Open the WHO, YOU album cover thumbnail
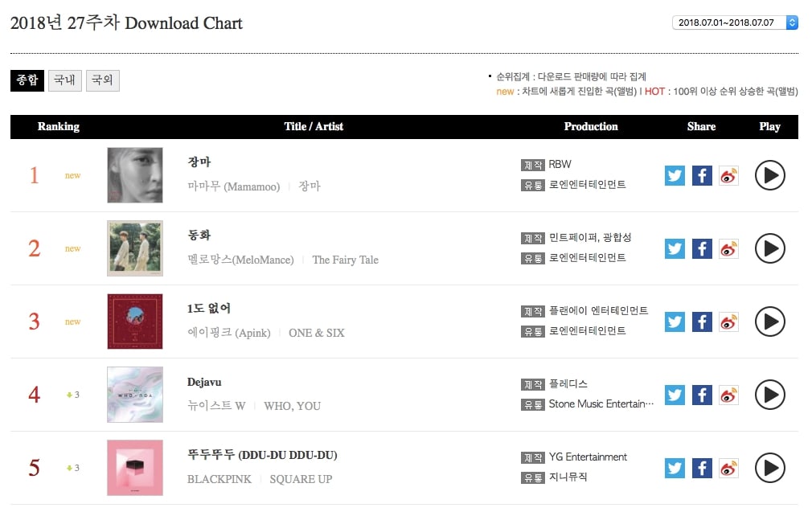812x512 pixels. click(x=135, y=395)
